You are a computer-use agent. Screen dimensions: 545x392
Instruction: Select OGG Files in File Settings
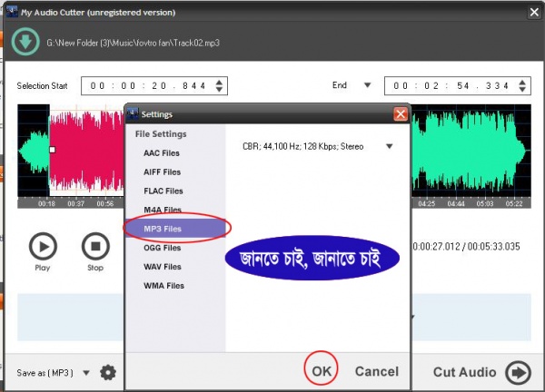tap(162, 248)
